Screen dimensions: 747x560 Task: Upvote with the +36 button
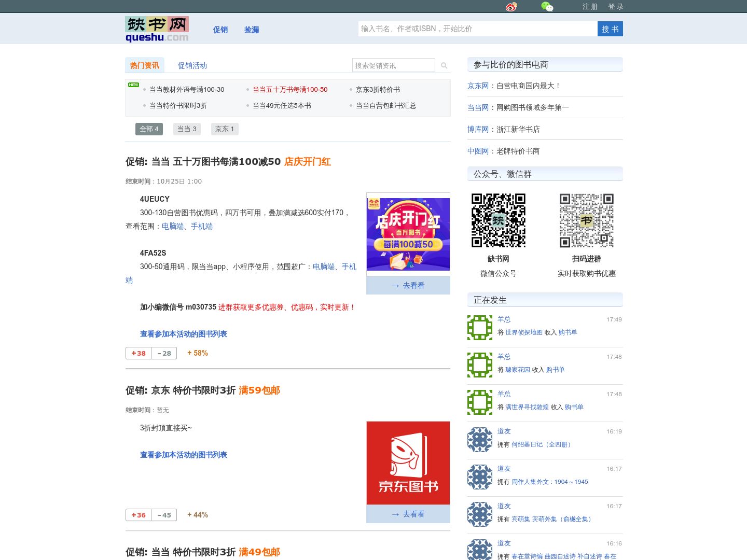[139, 515]
